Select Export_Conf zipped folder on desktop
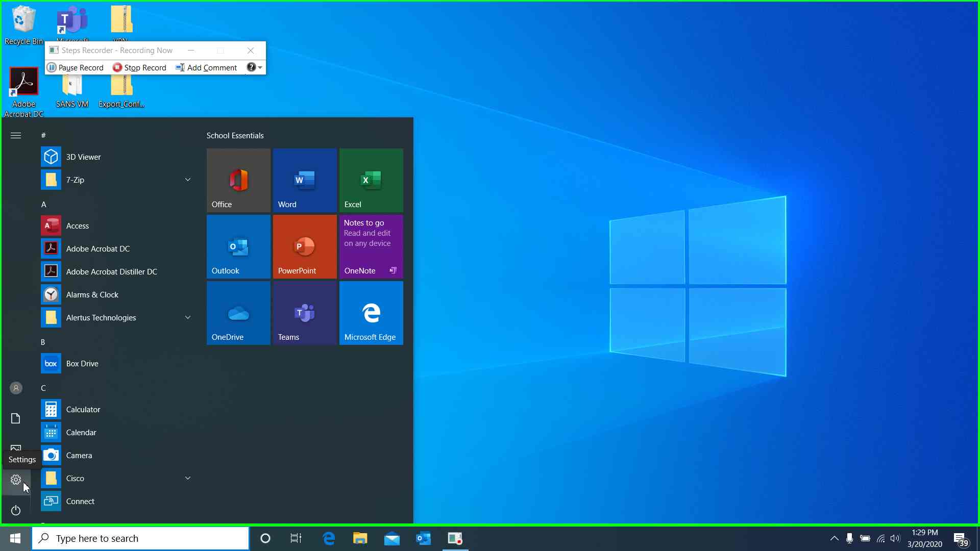Screen dimensions: 980x551 tap(121, 92)
